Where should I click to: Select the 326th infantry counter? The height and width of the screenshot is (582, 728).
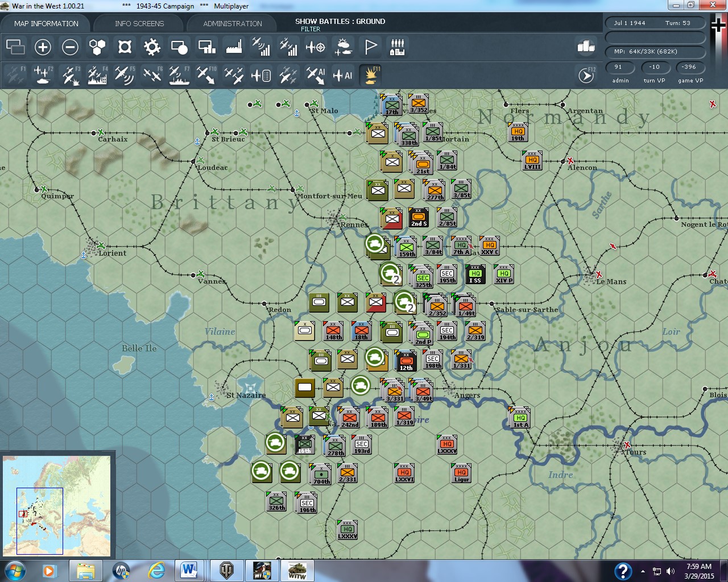[x=276, y=501]
